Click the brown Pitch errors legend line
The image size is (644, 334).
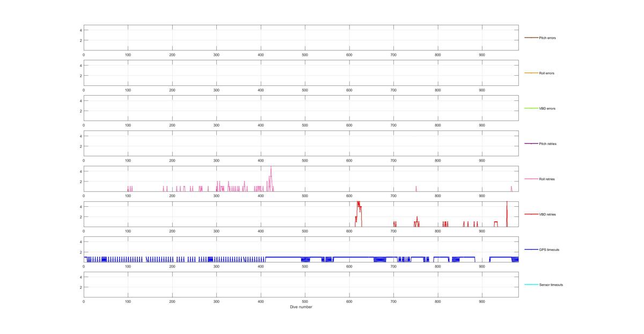pos(531,38)
